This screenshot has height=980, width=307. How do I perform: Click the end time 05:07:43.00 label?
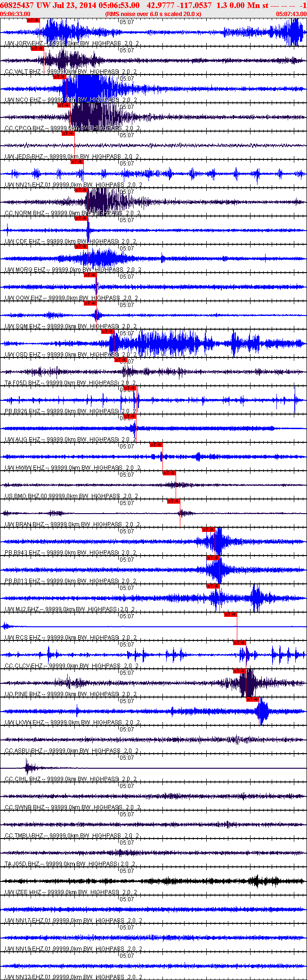pos(291,14)
